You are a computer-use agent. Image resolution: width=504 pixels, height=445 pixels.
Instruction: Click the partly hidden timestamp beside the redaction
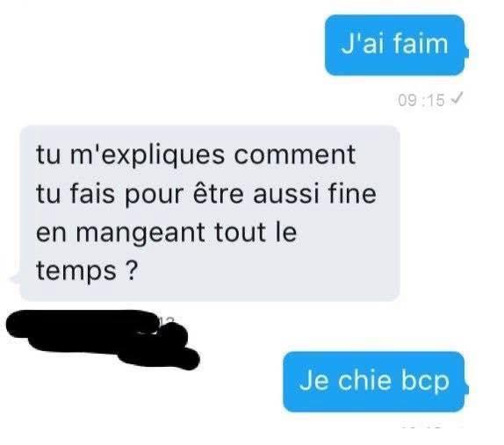[x=167, y=320]
